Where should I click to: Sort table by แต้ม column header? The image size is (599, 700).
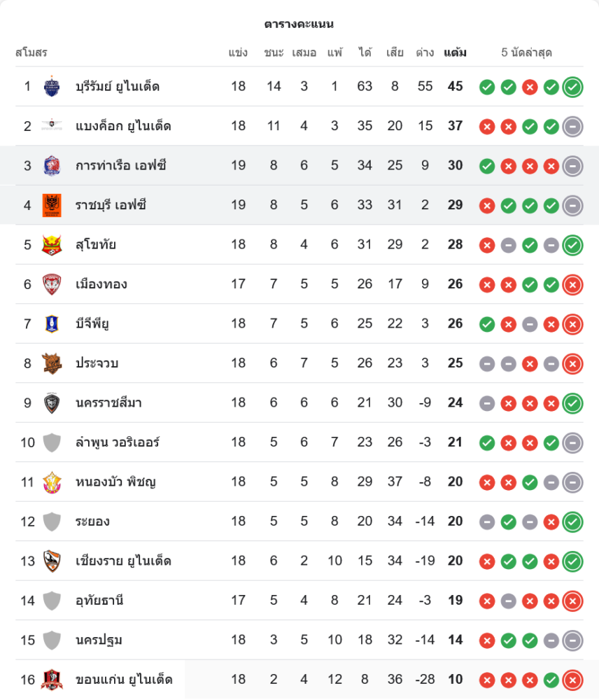(456, 52)
